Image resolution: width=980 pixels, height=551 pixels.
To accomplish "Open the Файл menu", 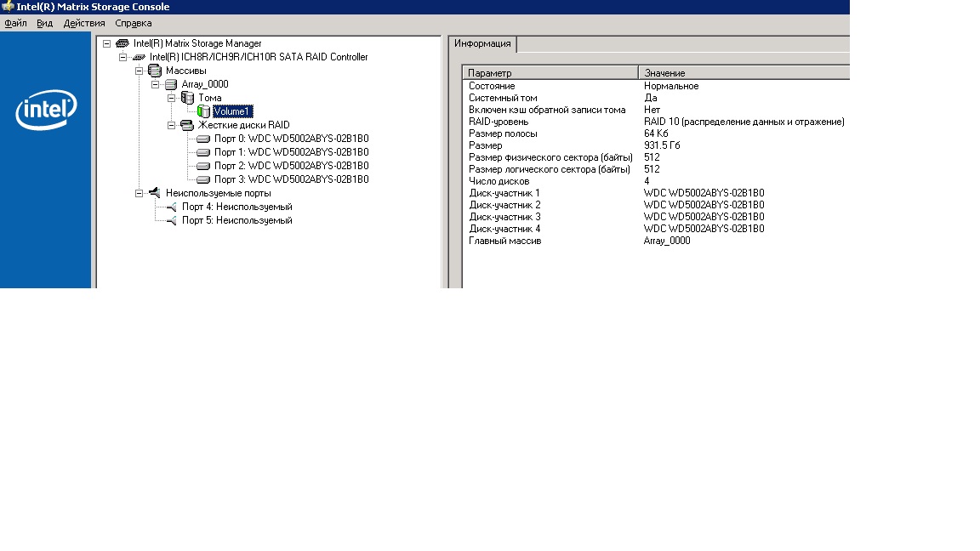I will coord(15,23).
